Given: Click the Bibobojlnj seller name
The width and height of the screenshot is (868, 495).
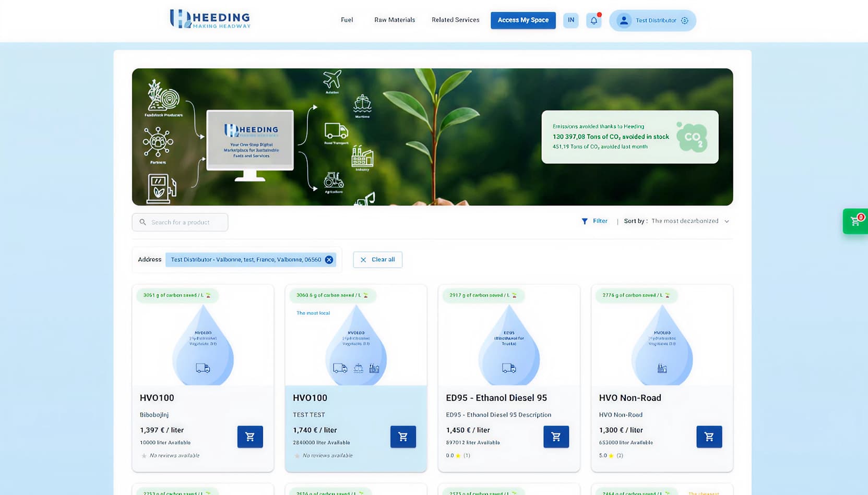Looking at the screenshot, I should point(154,415).
